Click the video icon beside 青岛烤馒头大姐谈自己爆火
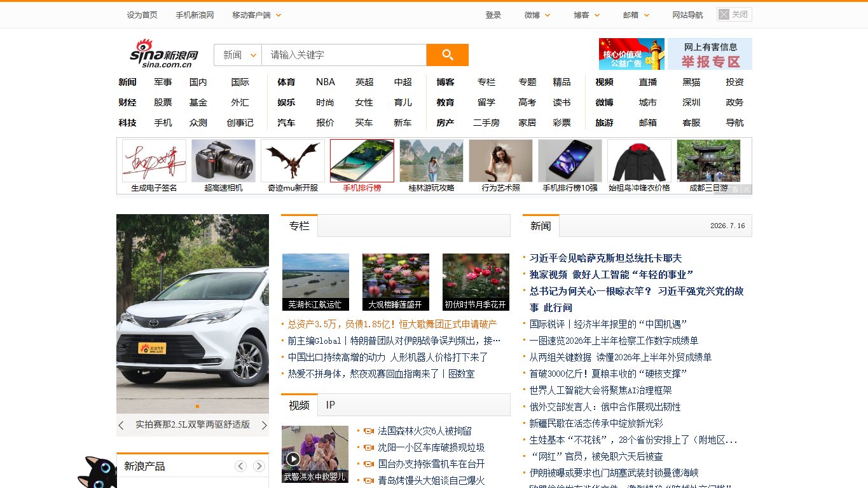Screen dimensions: 868x488 [368, 481]
